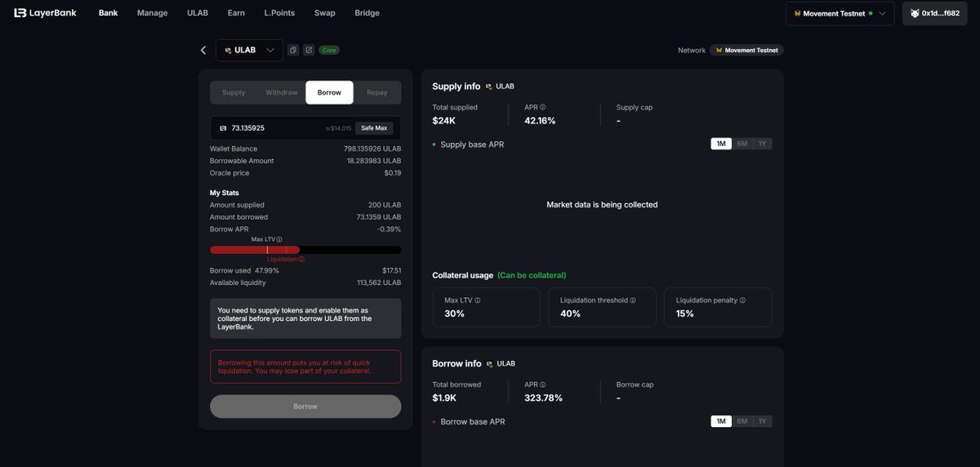Image resolution: width=980 pixels, height=467 pixels.
Task: Open the ULAB market selector dropdown
Action: [x=249, y=50]
